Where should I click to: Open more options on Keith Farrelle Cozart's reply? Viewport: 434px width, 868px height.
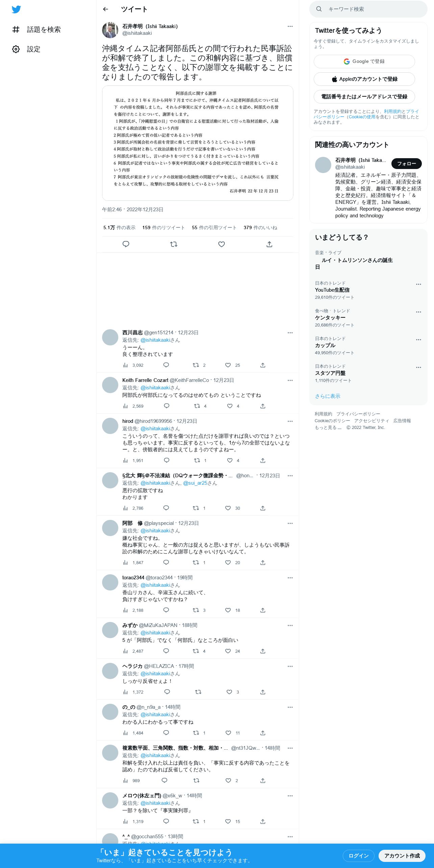coord(290,380)
